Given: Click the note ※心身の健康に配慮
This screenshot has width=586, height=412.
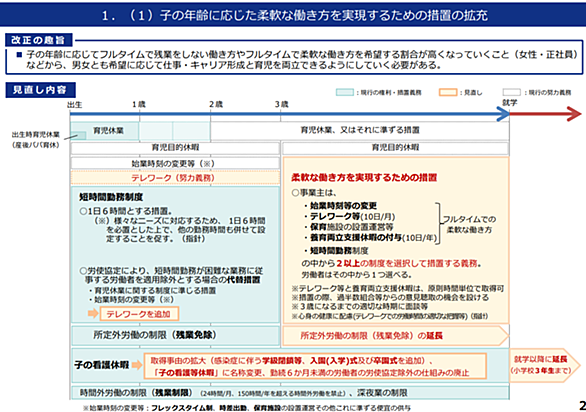Looking at the screenshot, I should point(389,316).
